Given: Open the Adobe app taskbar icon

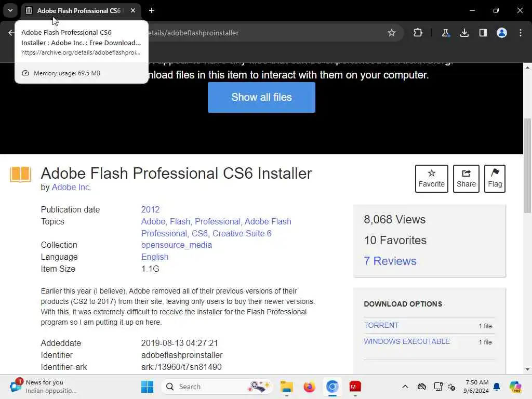Looking at the screenshot, I should coord(355,387).
